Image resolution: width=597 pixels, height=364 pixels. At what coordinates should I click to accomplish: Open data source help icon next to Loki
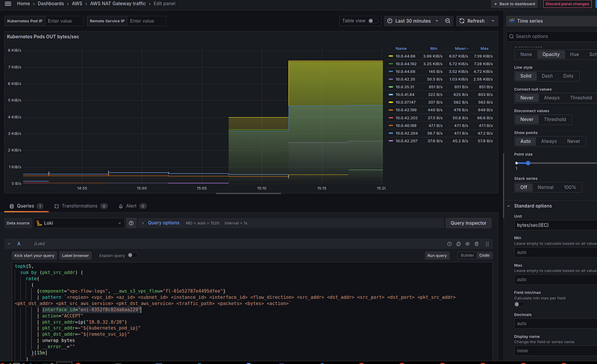pos(131,223)
